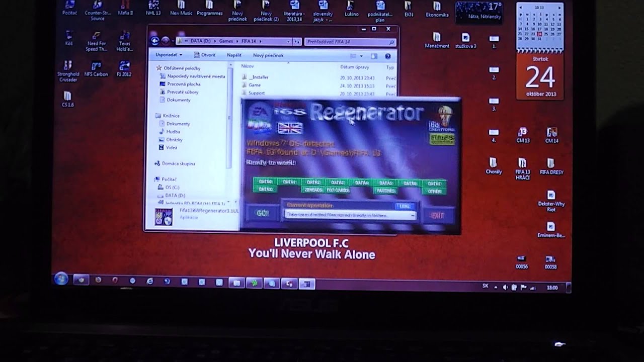Expand Knižnice in navigation pane

(169, 116)
